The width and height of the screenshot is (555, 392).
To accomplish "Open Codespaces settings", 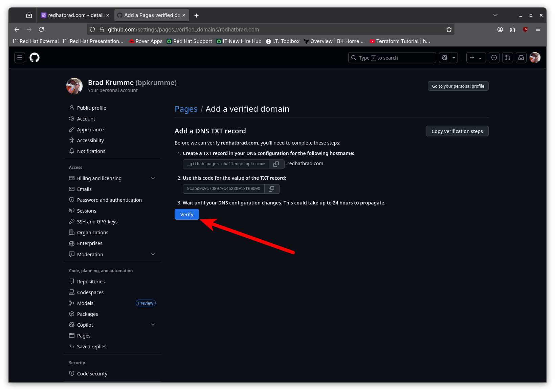I will click(112, 292).
